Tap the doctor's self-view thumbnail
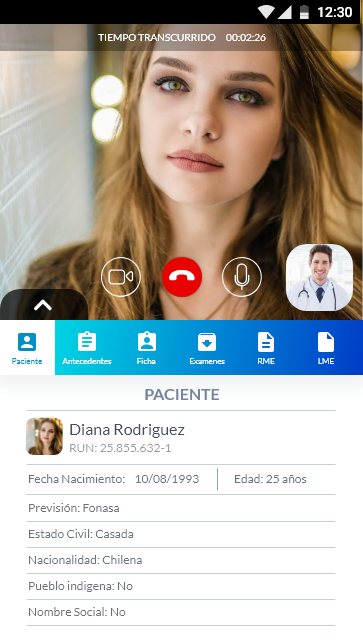363x640 pixels. [319, 277]
